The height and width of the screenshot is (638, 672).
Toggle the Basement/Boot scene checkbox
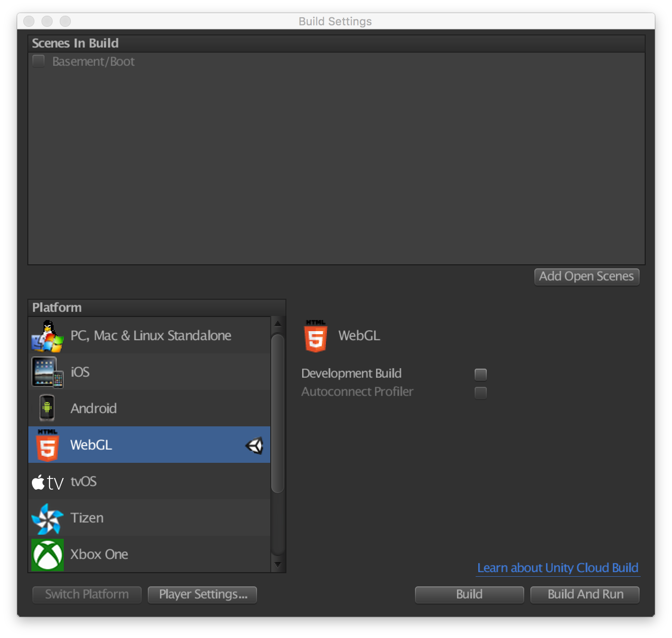[x=38, y=61]
